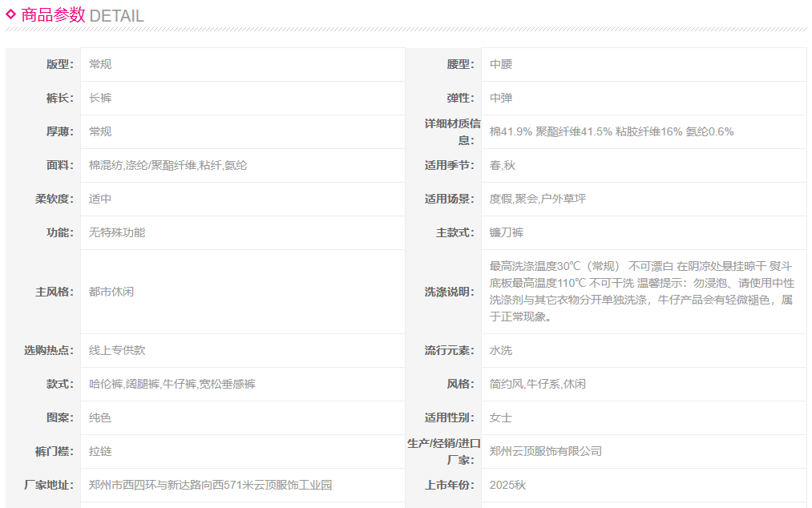This screenshot has height=508, width=812.
Task: Click the detailed material composition text
Action: [x=611, y=131]
